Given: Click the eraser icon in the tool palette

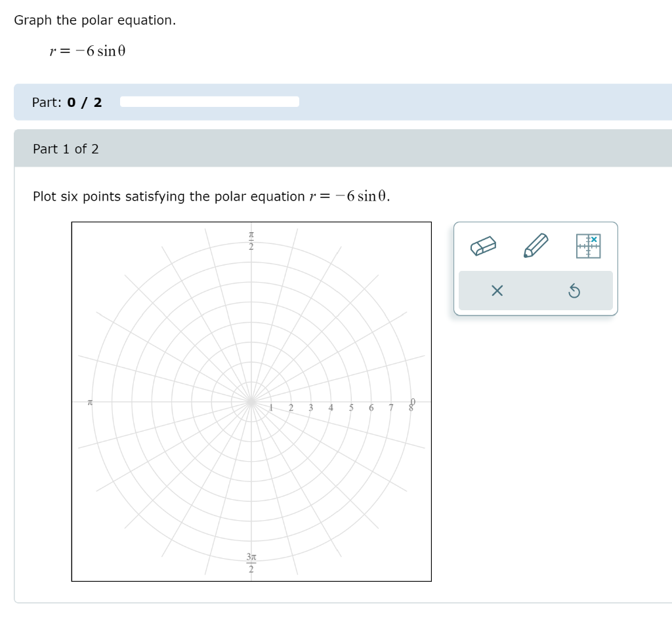Looking at the screenshot, I should pyautogui.click(x=484, y=247).
